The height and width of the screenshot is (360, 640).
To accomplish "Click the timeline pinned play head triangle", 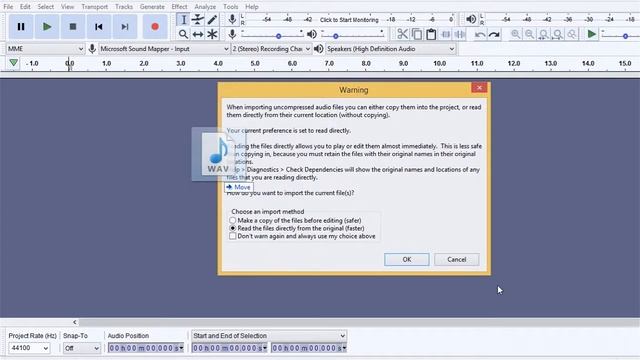I will [13, 63].
